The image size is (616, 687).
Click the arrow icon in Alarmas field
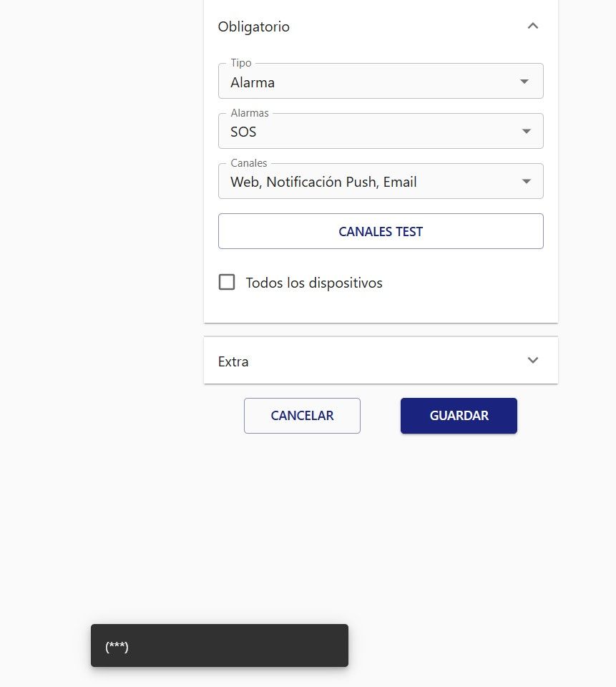[x=526, y=132]
